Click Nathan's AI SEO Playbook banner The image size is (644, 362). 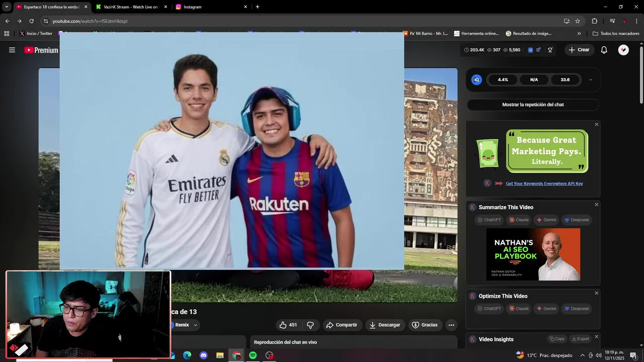533,254
